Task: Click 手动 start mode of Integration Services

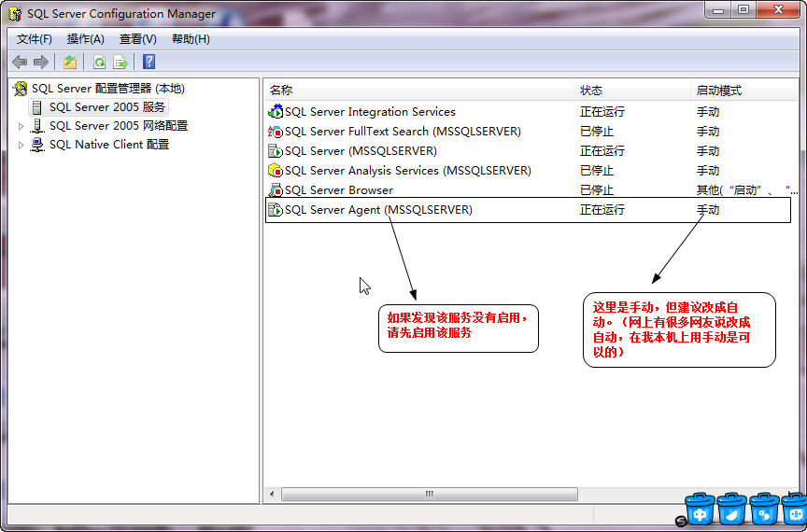Action: coord(708,112)
